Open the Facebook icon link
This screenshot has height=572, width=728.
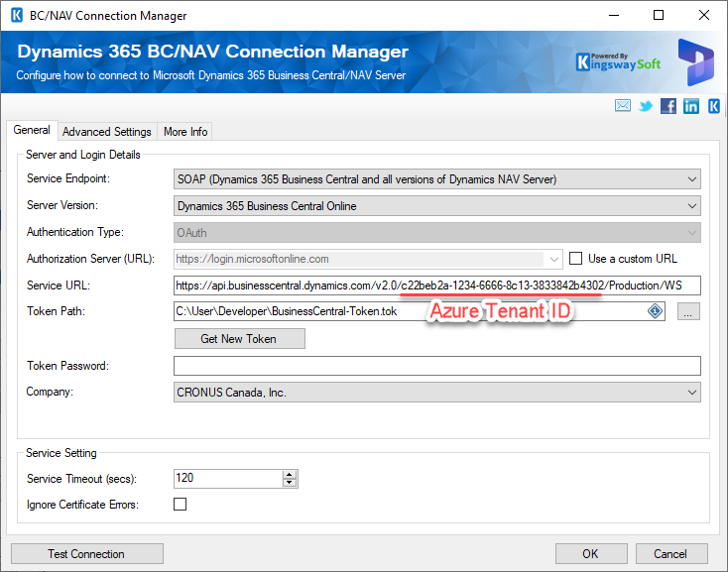pyautogui.click(x=668, y=106)
